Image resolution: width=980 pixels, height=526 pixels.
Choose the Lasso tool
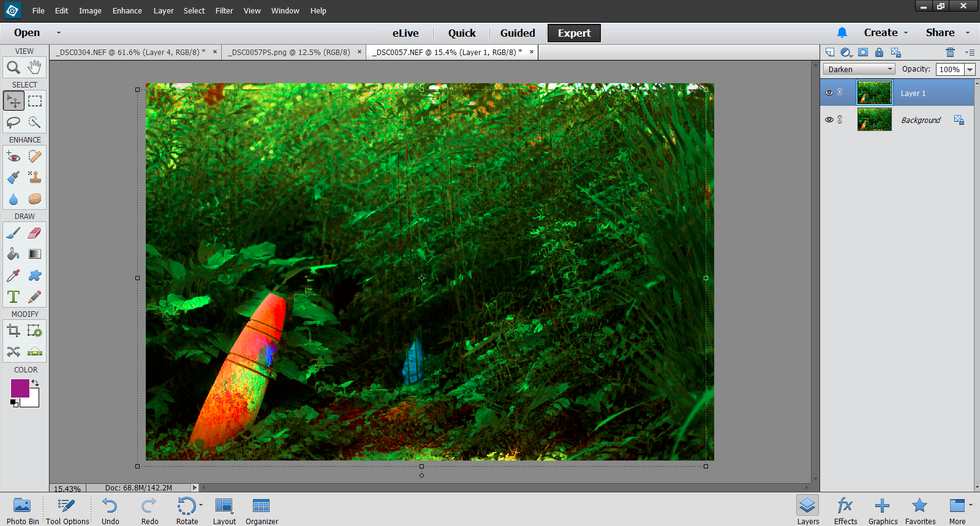click(13, 122)
